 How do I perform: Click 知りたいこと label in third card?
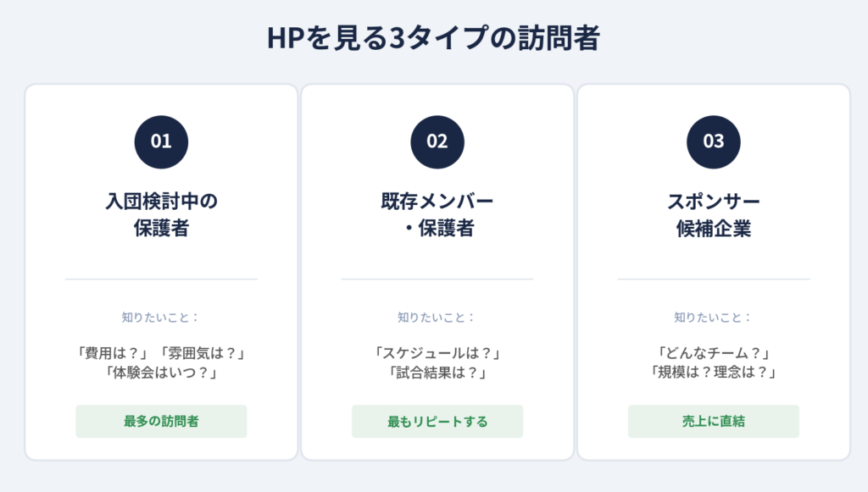click(713, 318)
